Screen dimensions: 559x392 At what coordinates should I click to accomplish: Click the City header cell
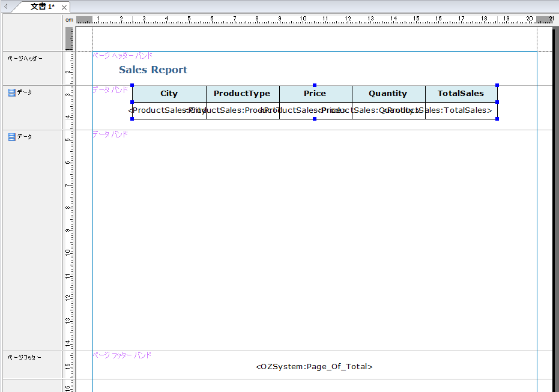click(169, 94)
